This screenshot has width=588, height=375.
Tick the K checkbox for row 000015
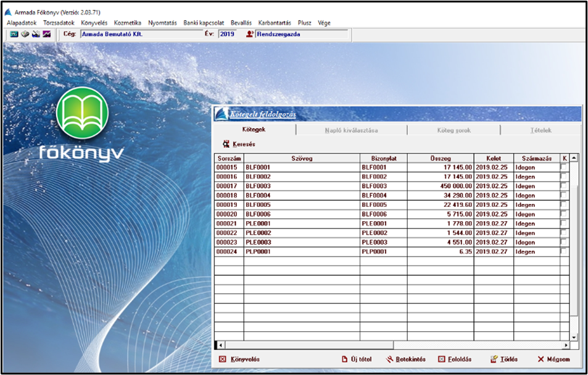pyautogui.click(x=563, y=167)
